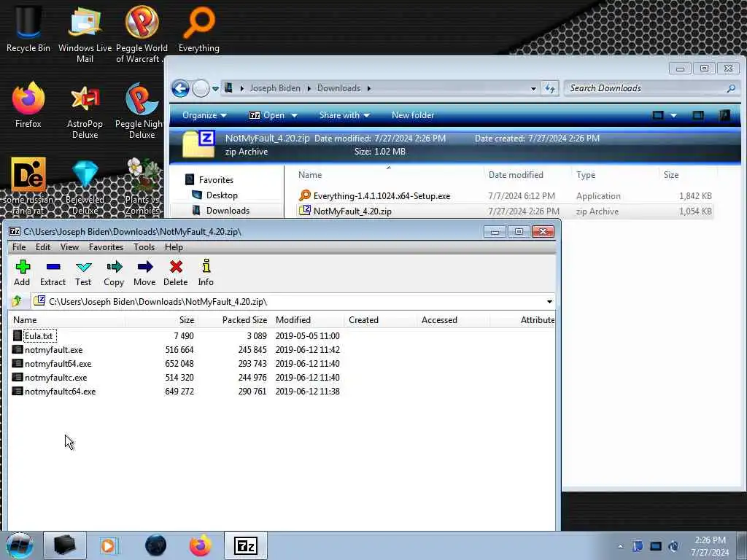Click the 7-Zip address path field
Screen dimensions: 747x560
(293, 301)
